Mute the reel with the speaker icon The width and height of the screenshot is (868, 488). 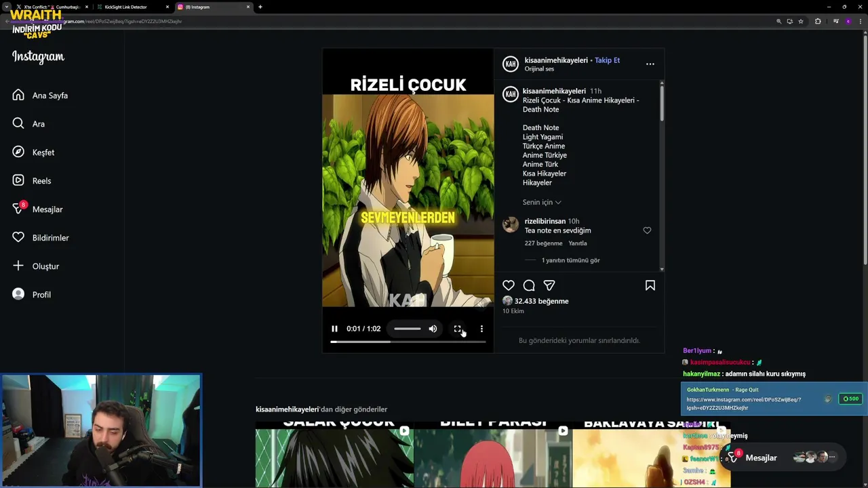pos(433,329)
